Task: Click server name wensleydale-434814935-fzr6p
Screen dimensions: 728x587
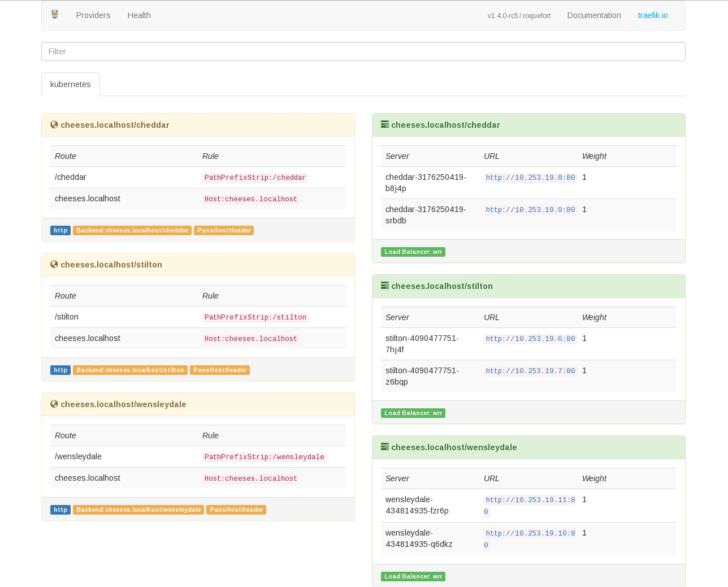Action: 417,505
